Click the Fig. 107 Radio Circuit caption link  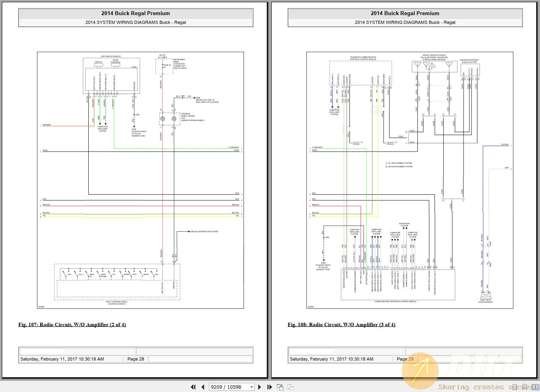pos(72,325)
